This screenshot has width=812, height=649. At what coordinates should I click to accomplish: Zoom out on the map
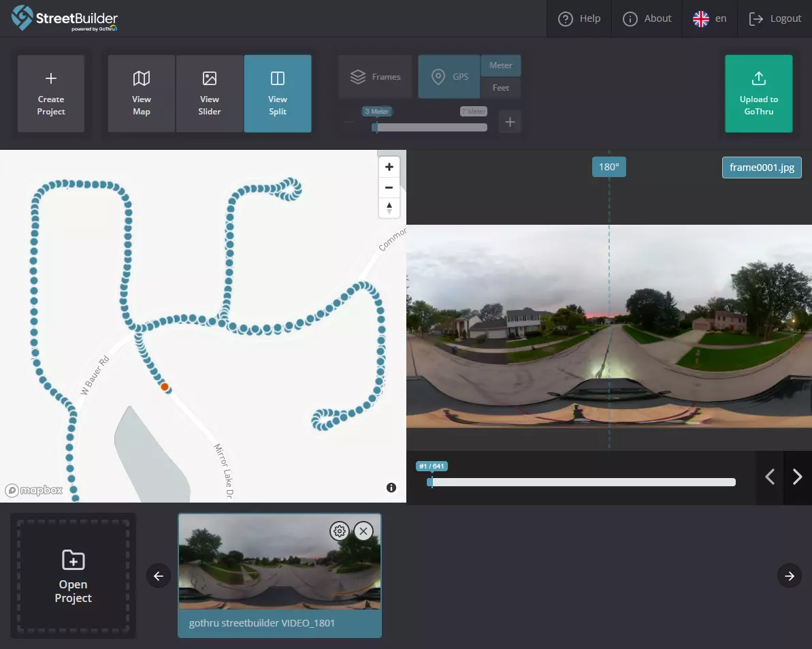tap(389, 187)
